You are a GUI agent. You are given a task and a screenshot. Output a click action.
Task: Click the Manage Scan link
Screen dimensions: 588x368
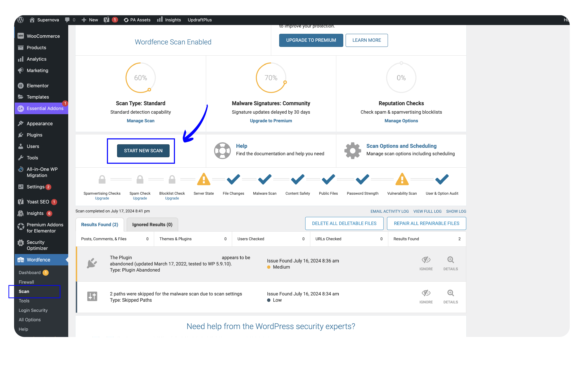(x=140, y=121)
